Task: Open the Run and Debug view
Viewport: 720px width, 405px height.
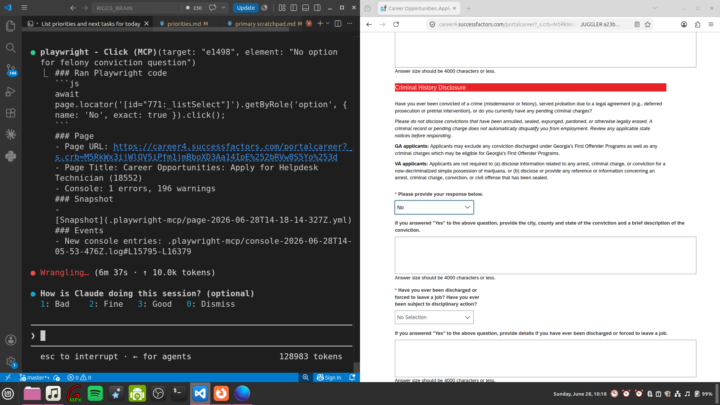Action: coord(11,91)
